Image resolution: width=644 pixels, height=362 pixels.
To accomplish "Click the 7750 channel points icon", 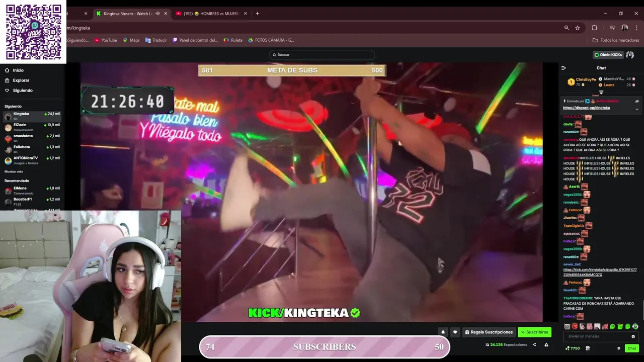I will point(573,348).
